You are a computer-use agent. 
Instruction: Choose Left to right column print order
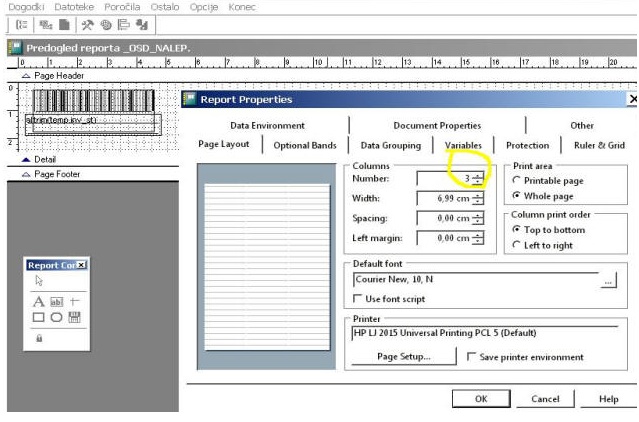point(516,245)
